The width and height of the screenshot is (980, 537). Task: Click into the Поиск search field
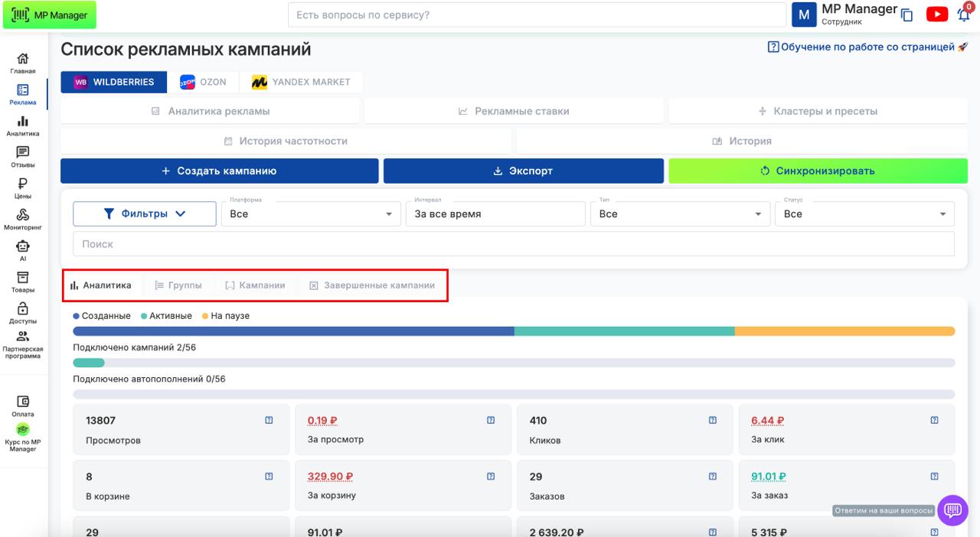[x=513, y=244]
